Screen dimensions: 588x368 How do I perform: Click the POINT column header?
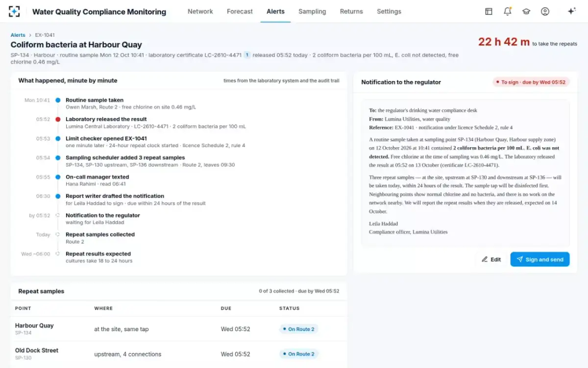[x=23, y=309]
